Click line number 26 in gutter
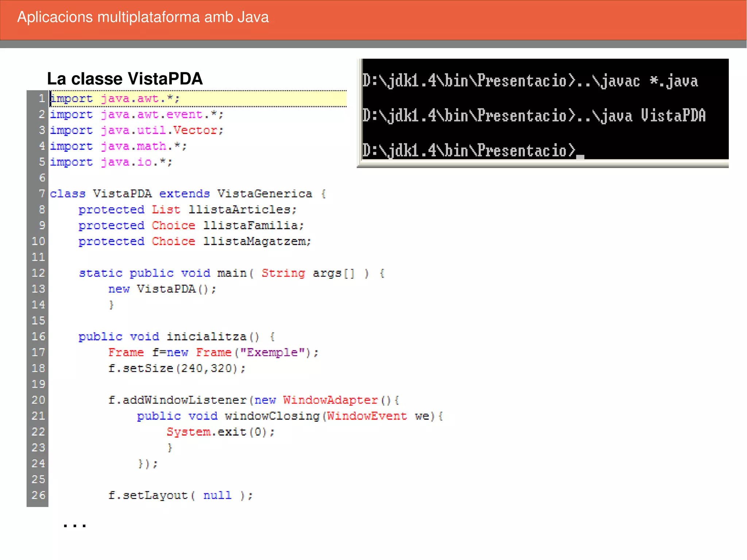The width and height of the screenshot is (747, 560). pos(38,495)
